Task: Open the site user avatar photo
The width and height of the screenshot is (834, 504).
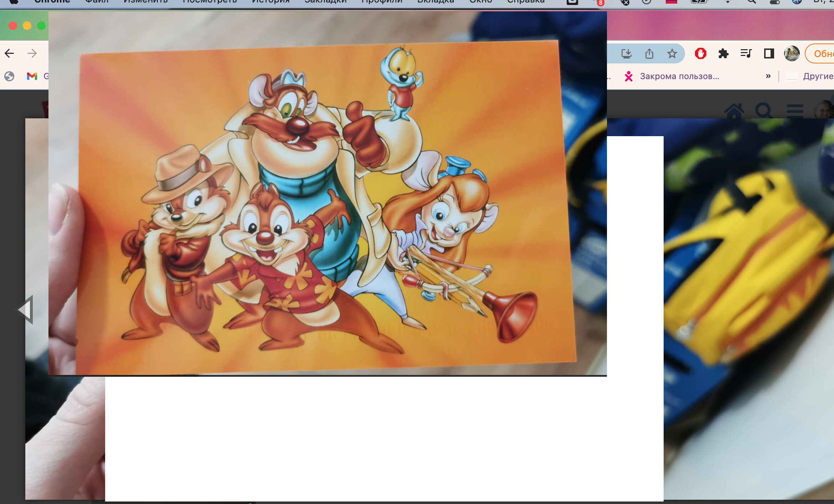Action: (x=824, y=109)
